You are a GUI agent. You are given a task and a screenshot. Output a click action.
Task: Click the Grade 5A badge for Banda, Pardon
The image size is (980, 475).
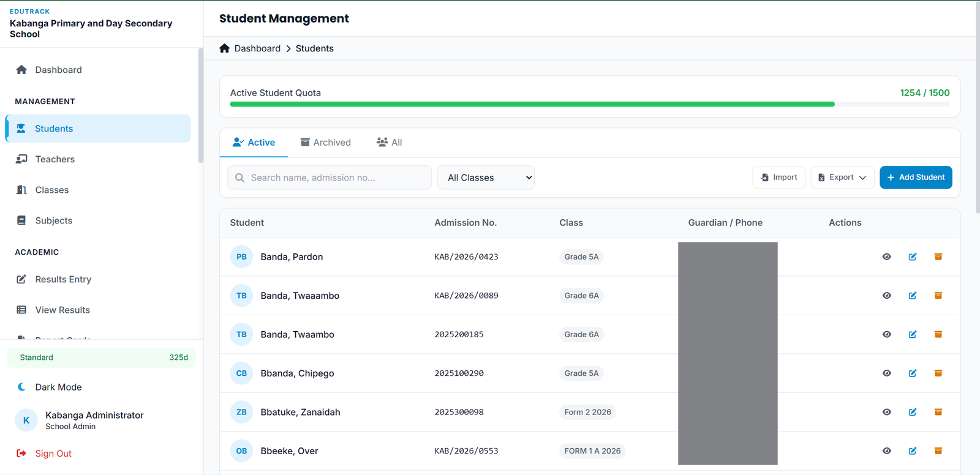point(581,256)
